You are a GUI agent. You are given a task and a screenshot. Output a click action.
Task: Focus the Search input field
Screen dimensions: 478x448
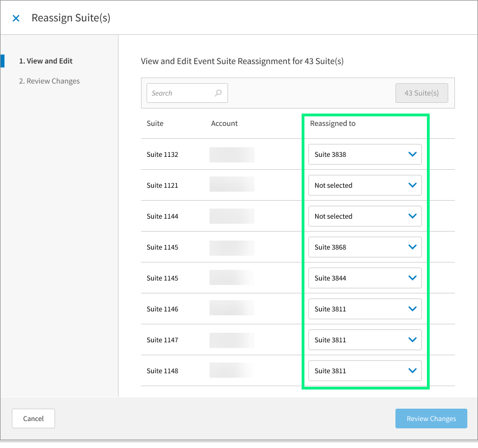pos(180,93)
